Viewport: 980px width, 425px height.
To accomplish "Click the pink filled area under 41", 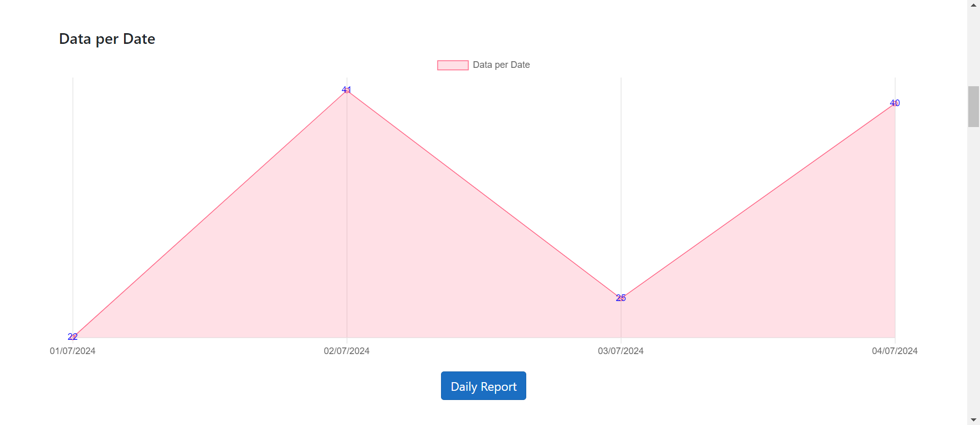I will pos(347,230).
